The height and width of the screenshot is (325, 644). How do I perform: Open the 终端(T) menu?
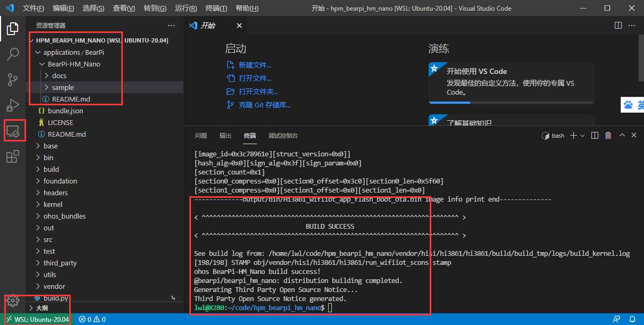pos(216,9)
